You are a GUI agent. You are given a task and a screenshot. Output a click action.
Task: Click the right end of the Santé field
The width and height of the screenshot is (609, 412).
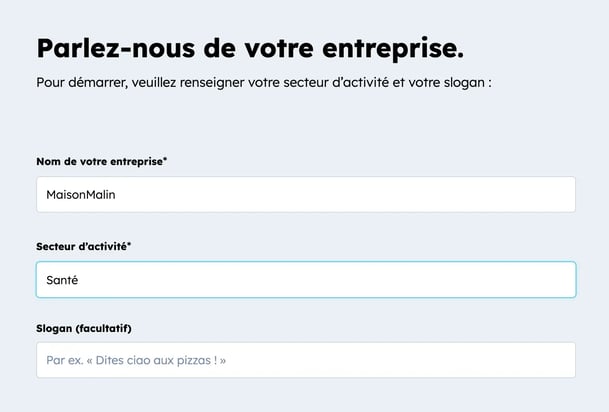click(x=560, y=280)
